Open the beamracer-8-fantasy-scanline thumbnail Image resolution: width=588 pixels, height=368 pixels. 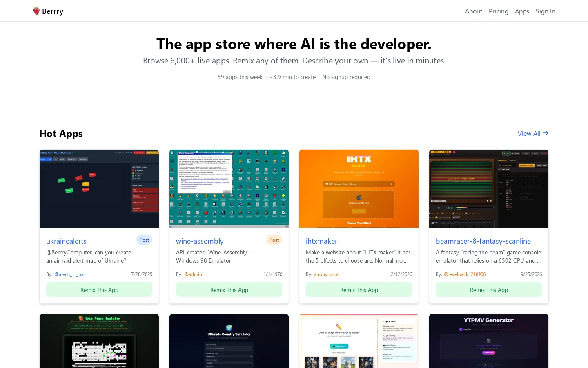coord(489,188)
